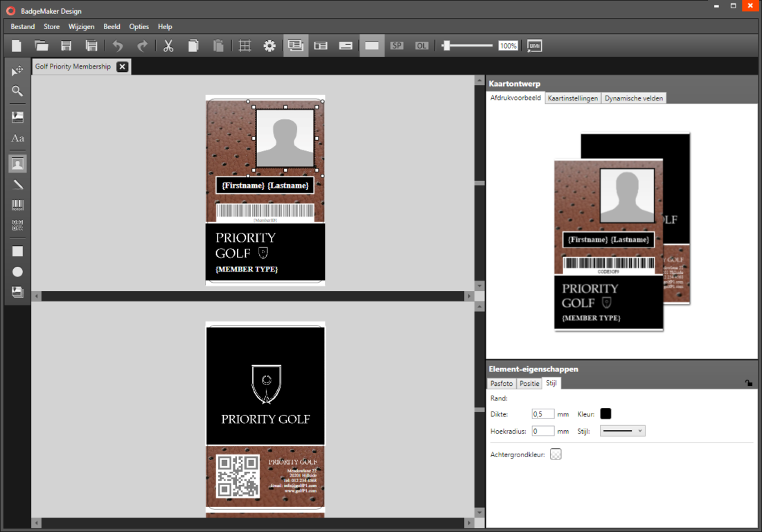The image size is (762, 532).
Task: Select the Text tool
Action: tap(17, 138)
